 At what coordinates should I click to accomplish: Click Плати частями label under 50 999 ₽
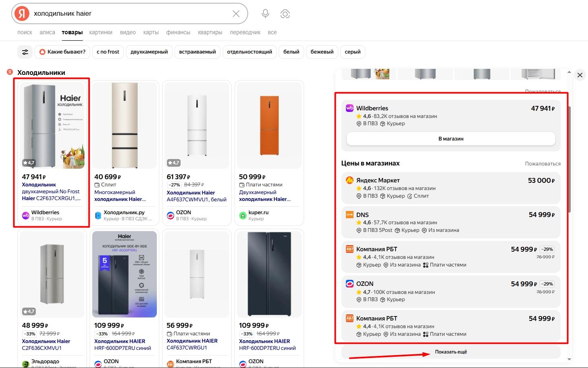[261, 185]
